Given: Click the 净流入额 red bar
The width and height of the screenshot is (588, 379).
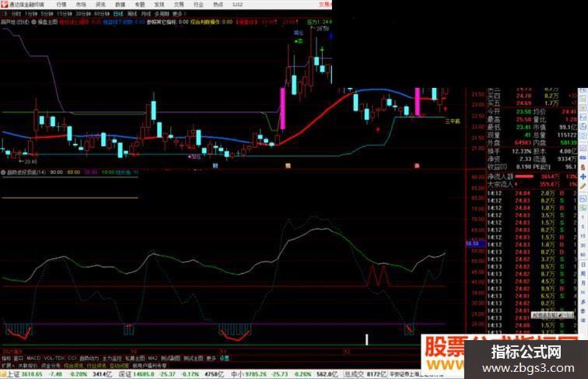Looking at the screenshot, I should coord(525,176).
